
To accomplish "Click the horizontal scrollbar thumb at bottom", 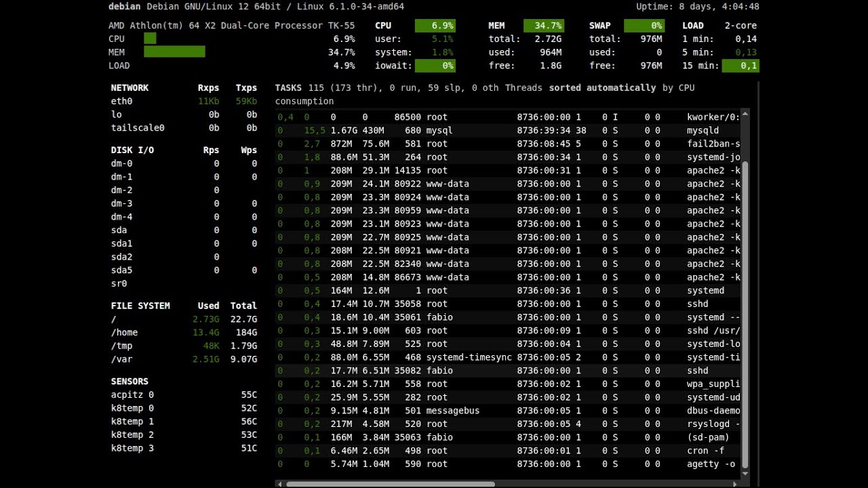I will pyautogui.click(x=390, y=484).
